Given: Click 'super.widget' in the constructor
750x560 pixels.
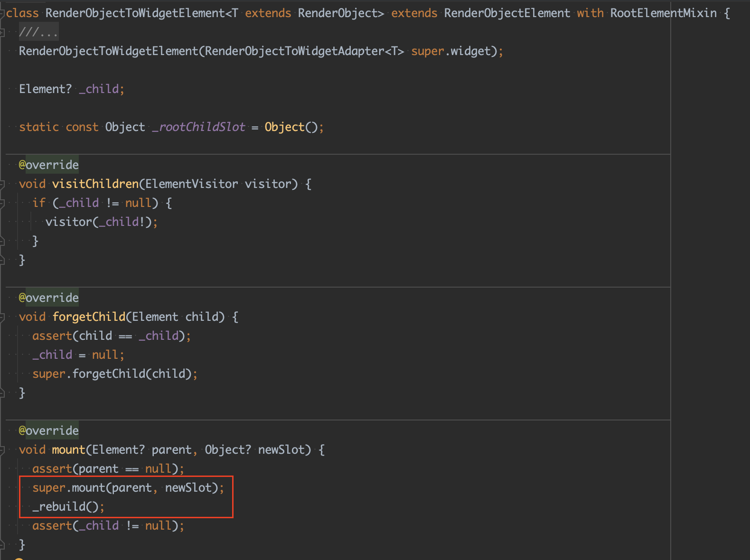Looking at the screenshot, I should (x=451, y=51).
